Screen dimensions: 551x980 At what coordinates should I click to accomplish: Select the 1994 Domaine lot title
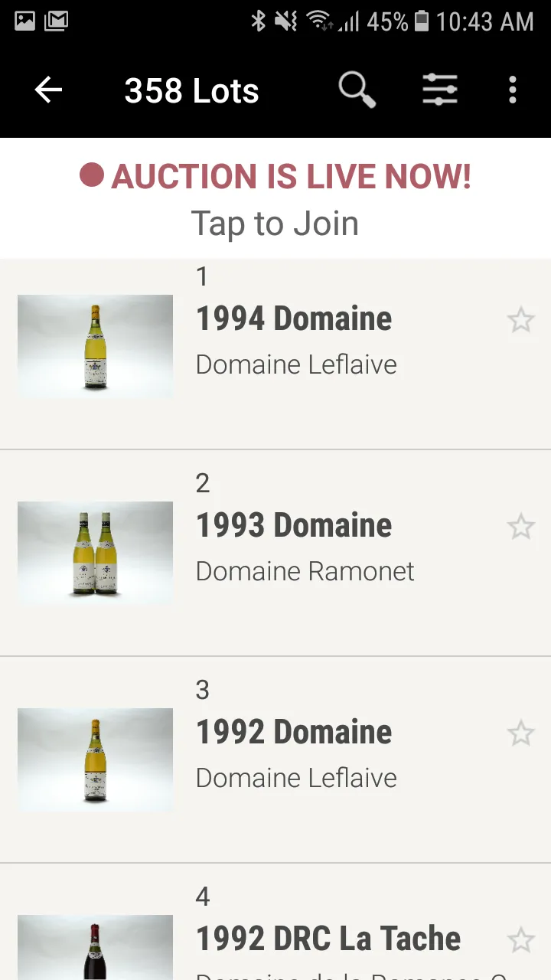point(294,318)
